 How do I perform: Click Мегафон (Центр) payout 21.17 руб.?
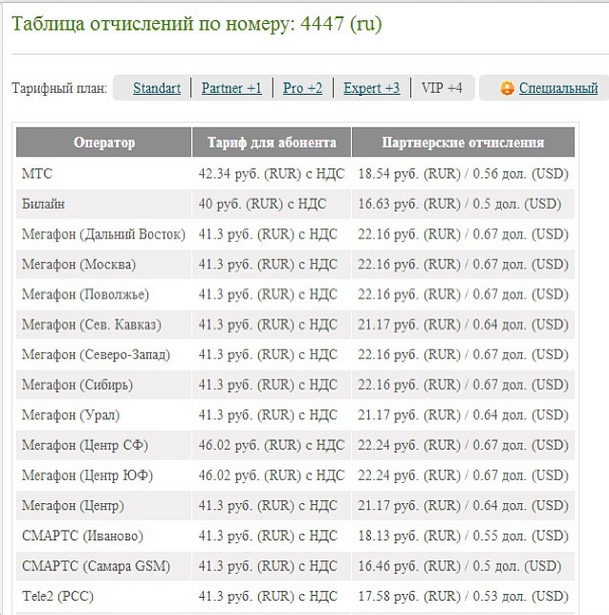tap(463, 506)
